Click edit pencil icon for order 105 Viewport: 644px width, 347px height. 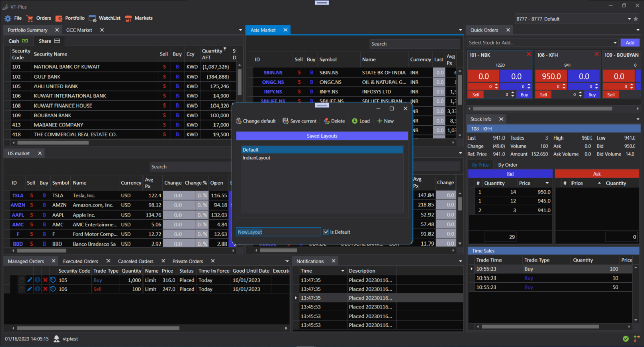pyautogui.click(x=29, y=279)
